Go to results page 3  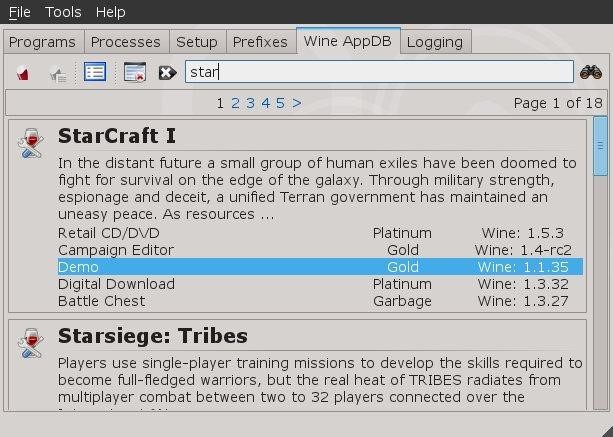pos(250,103)
